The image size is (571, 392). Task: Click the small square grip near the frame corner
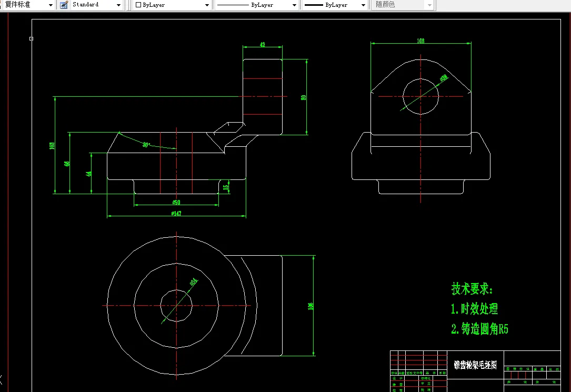32,38
